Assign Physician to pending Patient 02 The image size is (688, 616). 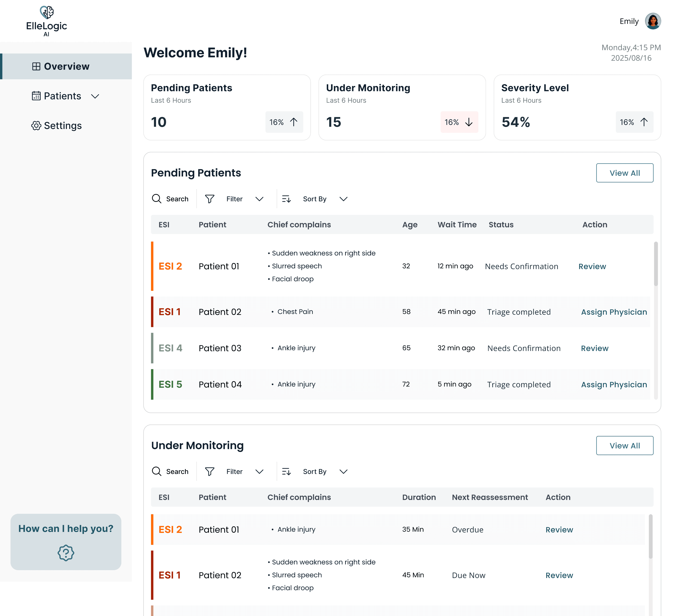(x=614, y=312)
